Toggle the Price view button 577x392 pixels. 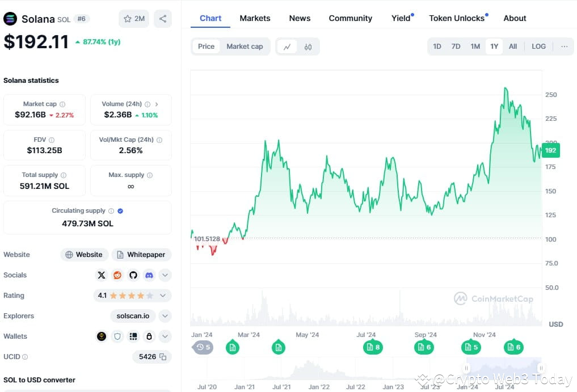click(205, 46)
